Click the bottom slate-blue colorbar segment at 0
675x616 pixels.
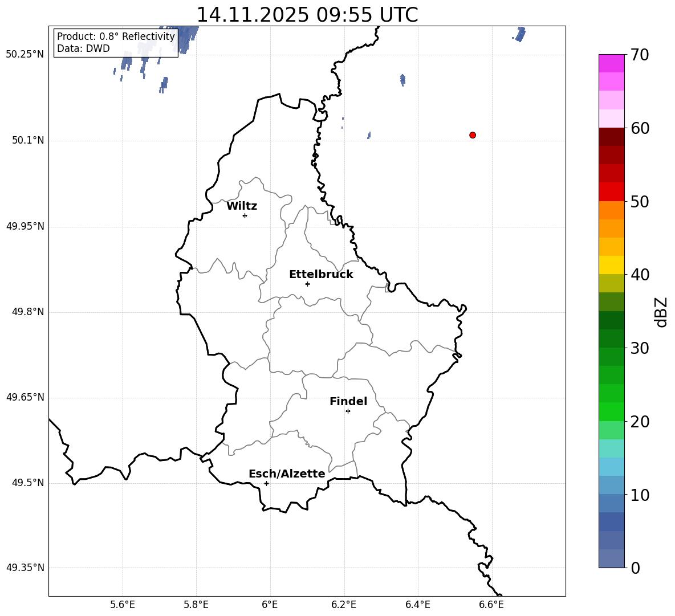point(611,558)
